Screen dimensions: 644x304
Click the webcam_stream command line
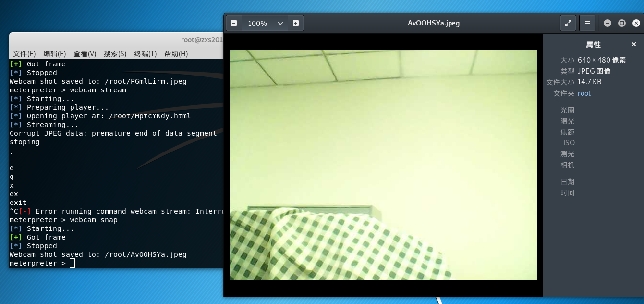[68, 90]
